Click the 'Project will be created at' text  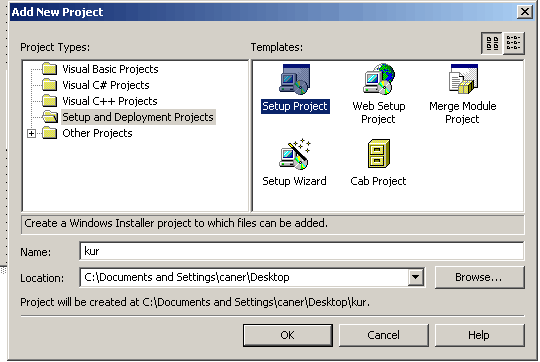(195, 302)
